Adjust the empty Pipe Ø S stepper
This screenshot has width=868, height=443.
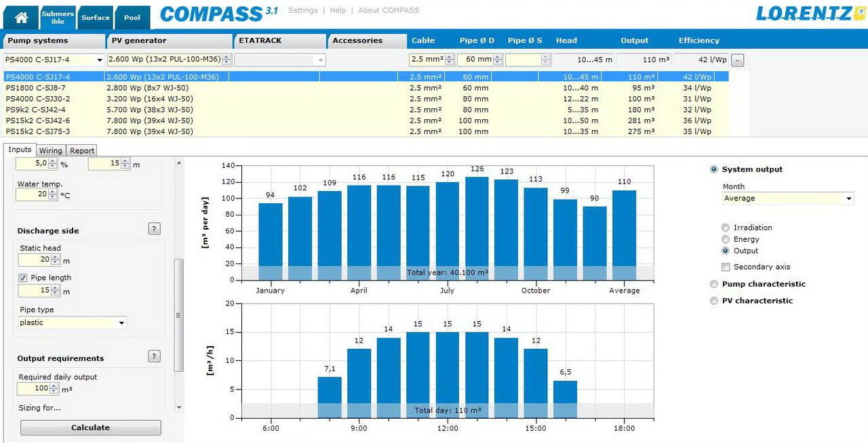pyautogui.click(x=546, y=60)
